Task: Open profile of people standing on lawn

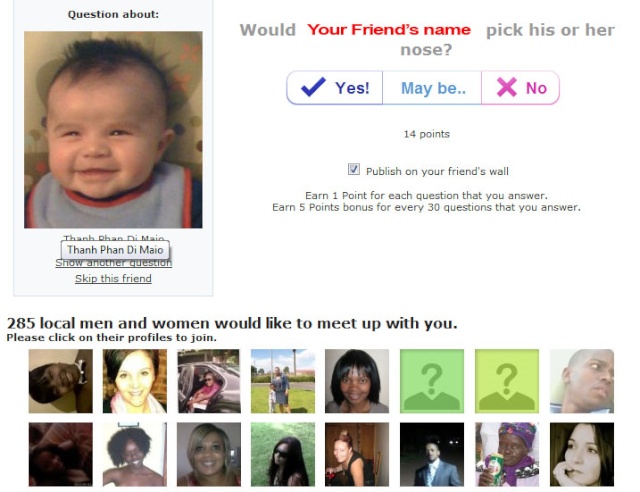Action: click(283, 381)
